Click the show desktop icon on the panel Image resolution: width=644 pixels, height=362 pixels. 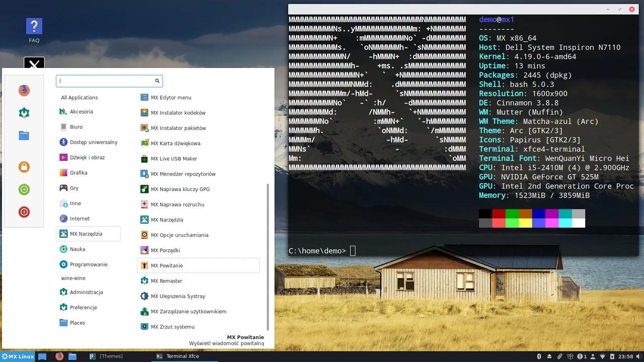click(x=42, y=356)
